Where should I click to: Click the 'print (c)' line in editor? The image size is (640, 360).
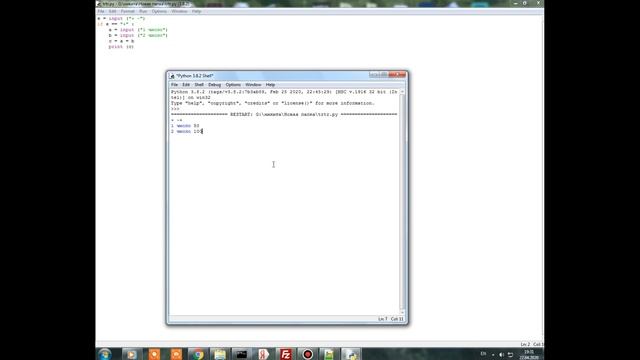click(121, 47)
